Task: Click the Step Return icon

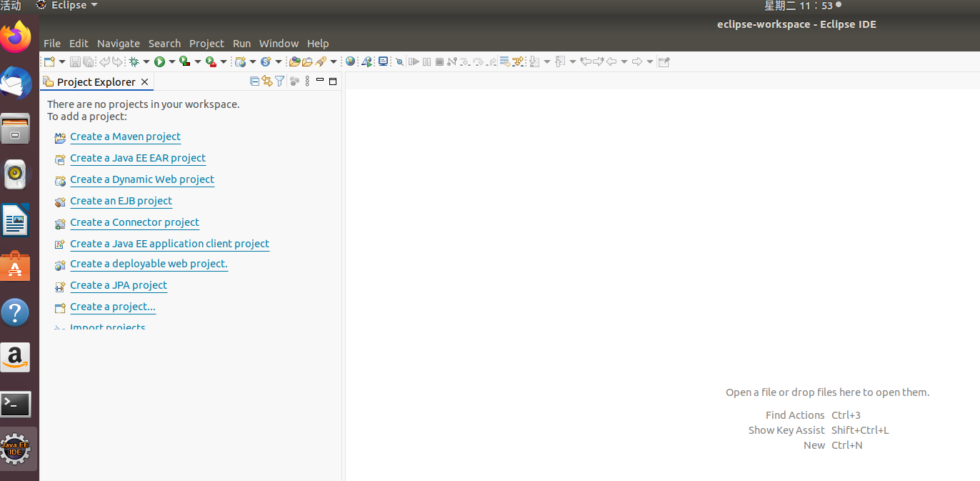Action: (491, 61)
